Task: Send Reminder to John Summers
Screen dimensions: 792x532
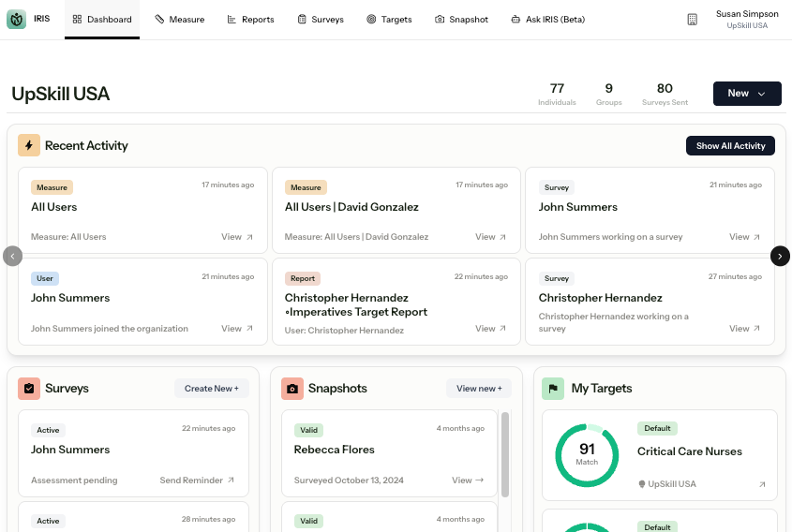Action: tap(197, 480)
